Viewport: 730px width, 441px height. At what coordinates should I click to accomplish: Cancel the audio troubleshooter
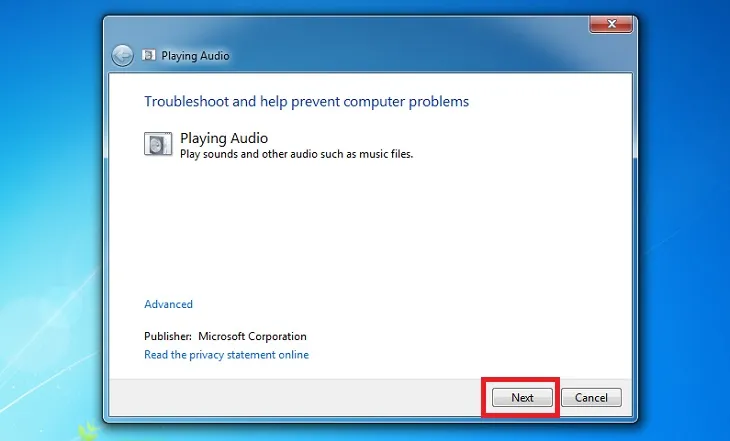pyautogui.click(x=591, y=397)
